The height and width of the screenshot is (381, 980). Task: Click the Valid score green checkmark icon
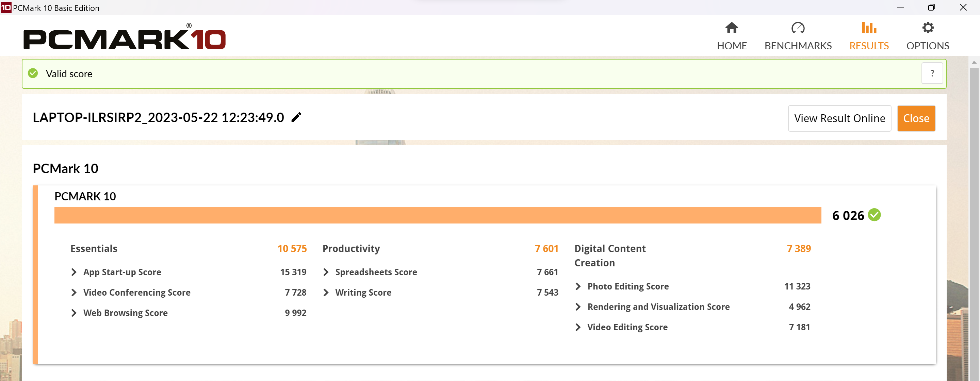tap(33, 73)
